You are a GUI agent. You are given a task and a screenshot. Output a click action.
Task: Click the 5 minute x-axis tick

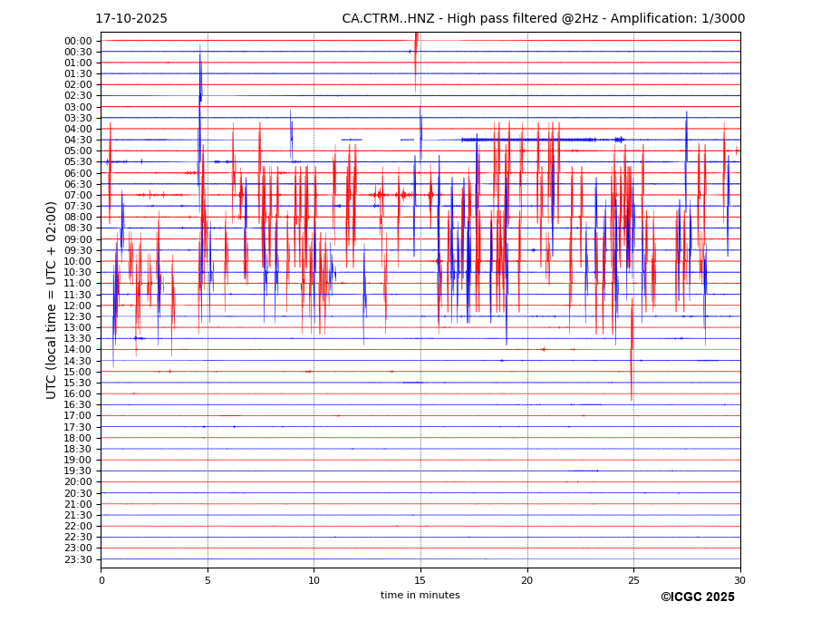(x=208, y=580)
